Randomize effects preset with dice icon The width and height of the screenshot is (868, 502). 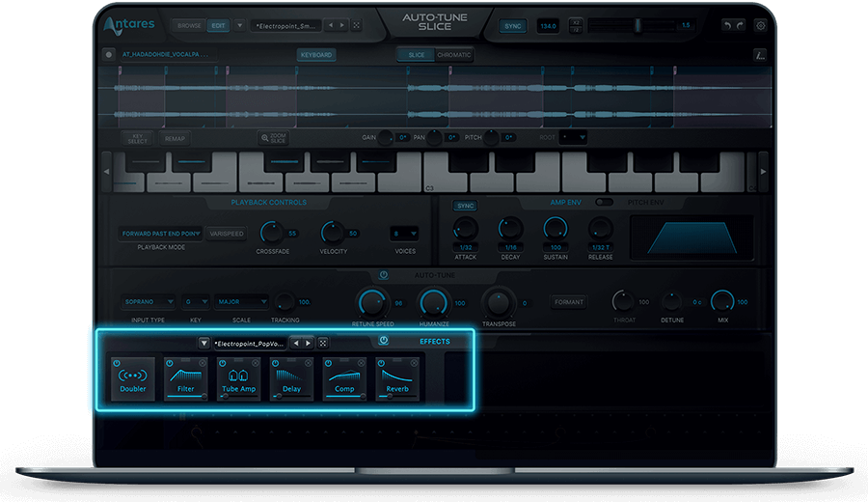[323, 343]
